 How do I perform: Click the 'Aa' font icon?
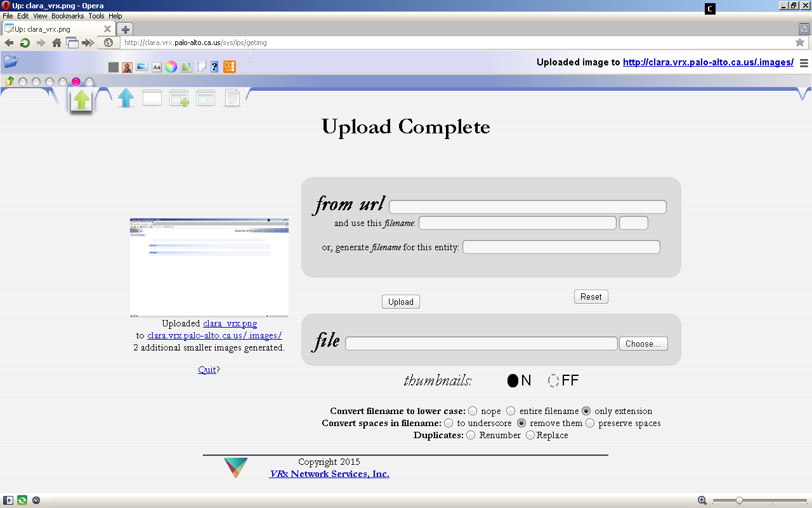pos(157,67)
